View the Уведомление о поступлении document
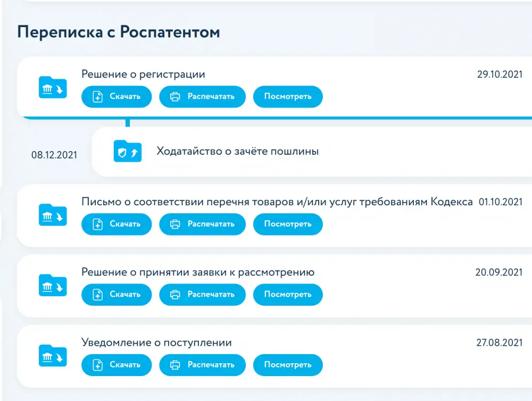The height and width of the screenshot is (401, 532). [x=288, y=365]
